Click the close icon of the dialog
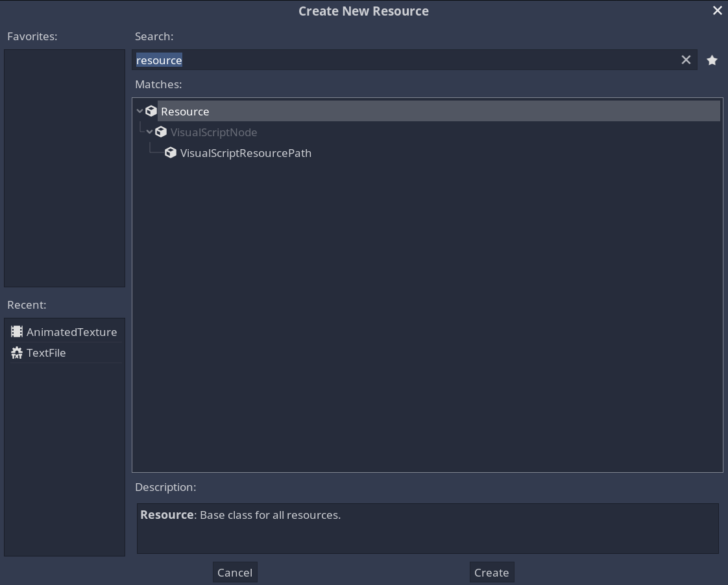The width and height of the screenshot is (728, 585). coord(717,10)
